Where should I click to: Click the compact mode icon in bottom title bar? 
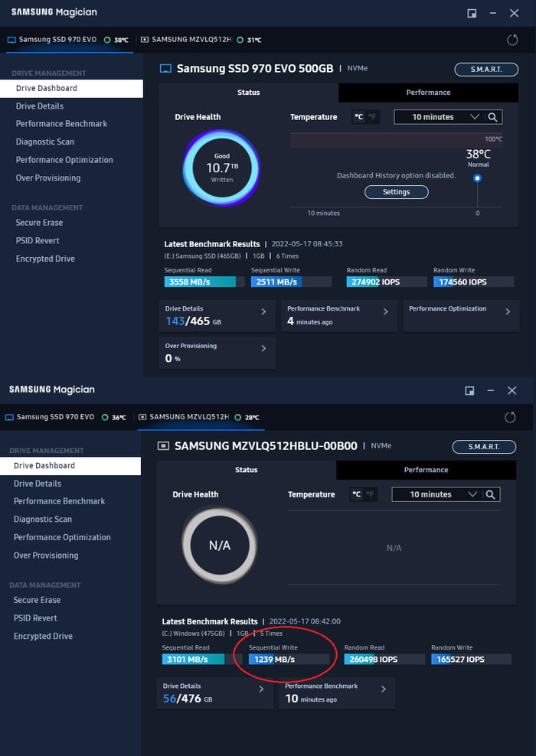tap(469, 390)
